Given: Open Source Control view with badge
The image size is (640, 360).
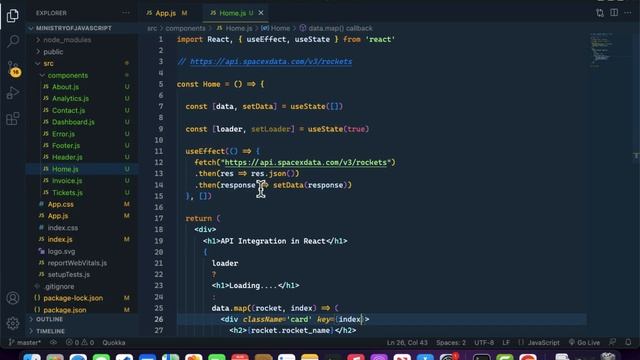Looking at the screenshot, I should click(x=13, y=68).
